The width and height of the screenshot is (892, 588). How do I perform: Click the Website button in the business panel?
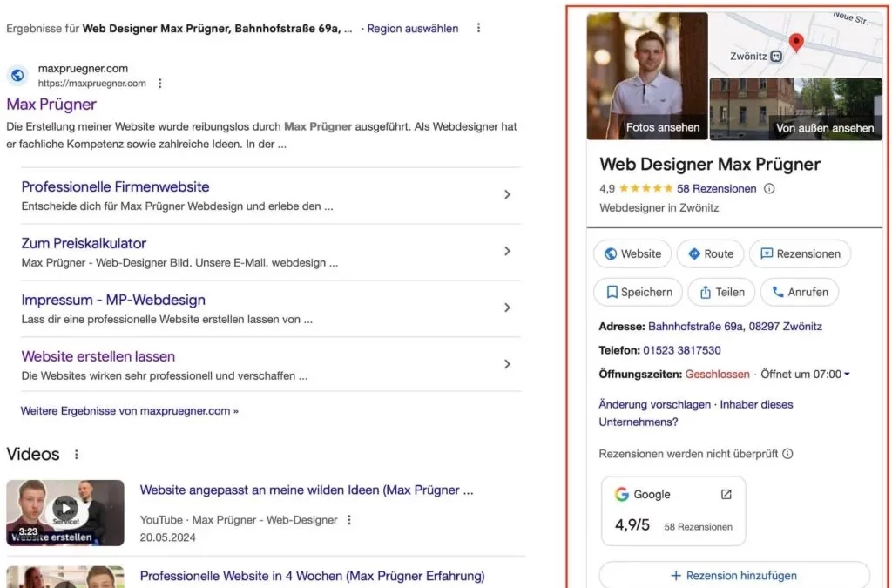(632, 253)
